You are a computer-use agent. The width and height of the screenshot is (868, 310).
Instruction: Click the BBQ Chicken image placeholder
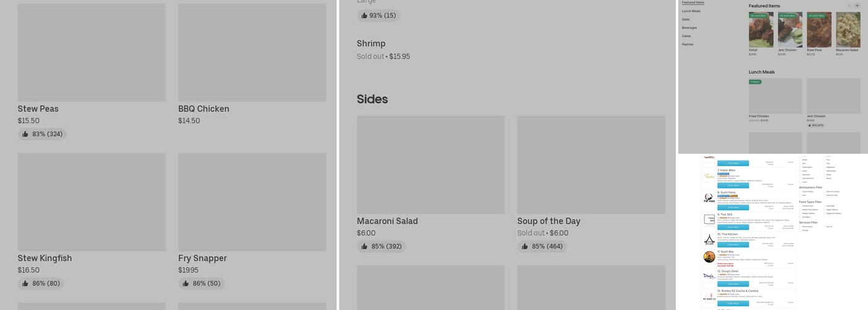coord(252,53)
